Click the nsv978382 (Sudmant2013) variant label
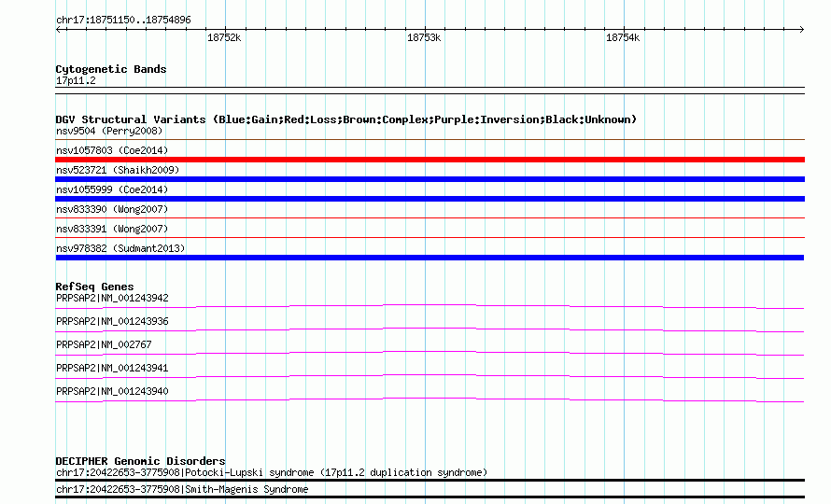The height and width of the screenshot is (504, 831). coord(120,248)
